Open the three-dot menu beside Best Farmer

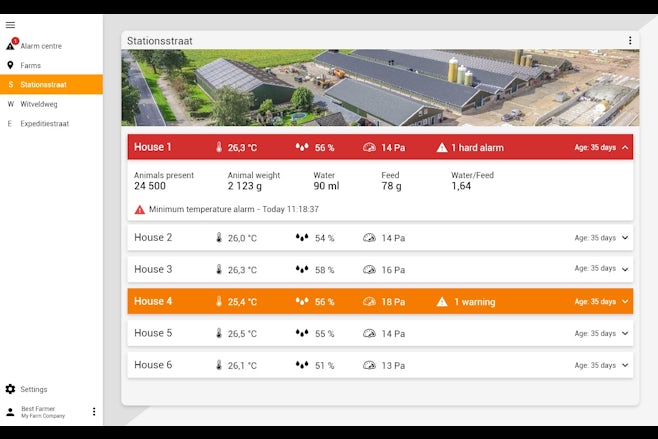point(94,411)
